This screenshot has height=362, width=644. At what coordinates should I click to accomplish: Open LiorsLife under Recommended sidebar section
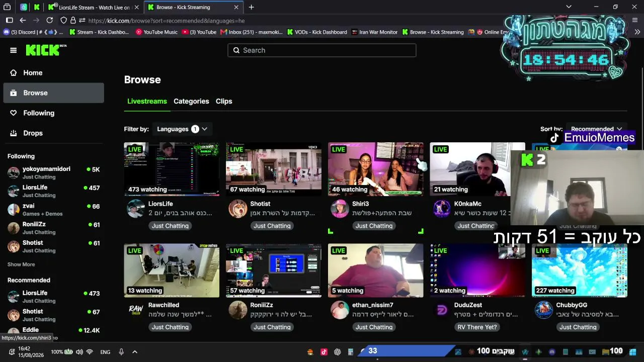(53, 297)
